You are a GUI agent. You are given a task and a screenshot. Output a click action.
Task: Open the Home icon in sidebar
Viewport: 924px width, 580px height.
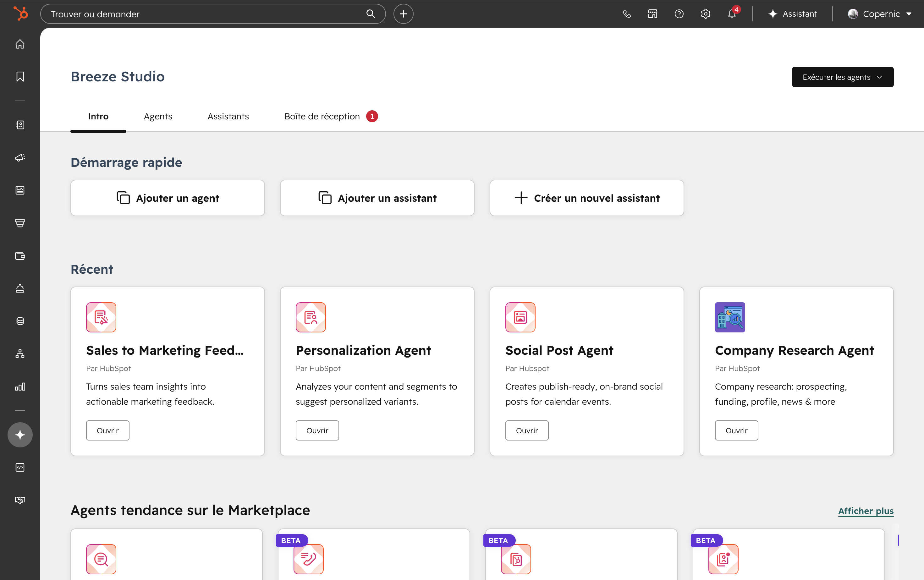point(20,44)
